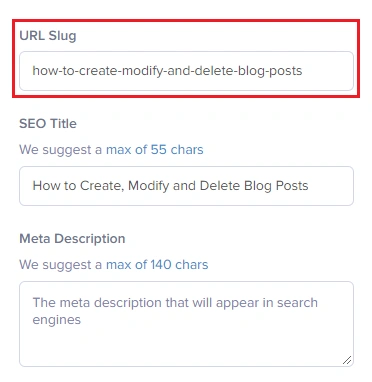Click the "URL Slug" field label
This screenshot has width=372, height=382.
[x=48, y=36]
